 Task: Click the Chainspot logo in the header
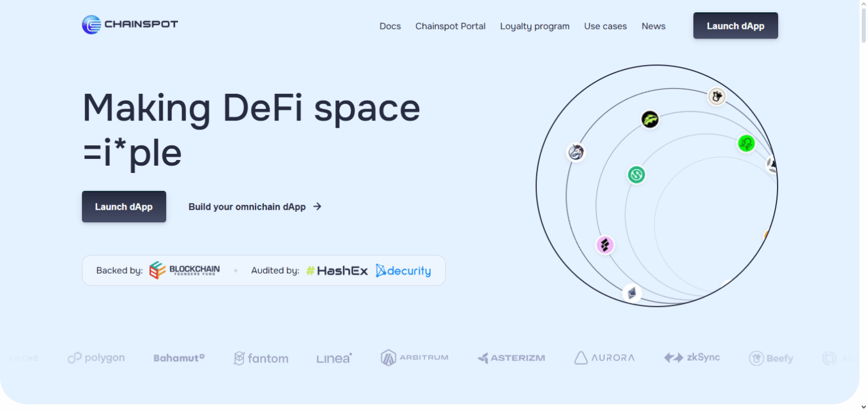[x=129, y=25]
